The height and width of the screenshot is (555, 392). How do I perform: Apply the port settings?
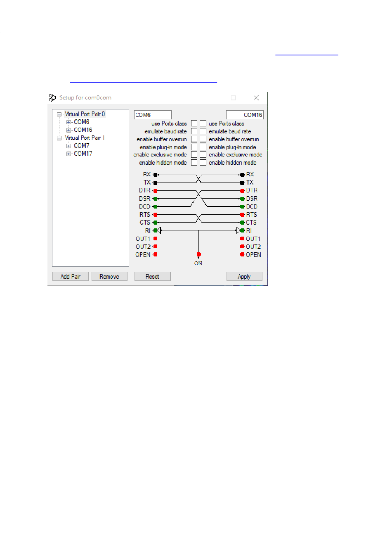[x=244, y=277]
